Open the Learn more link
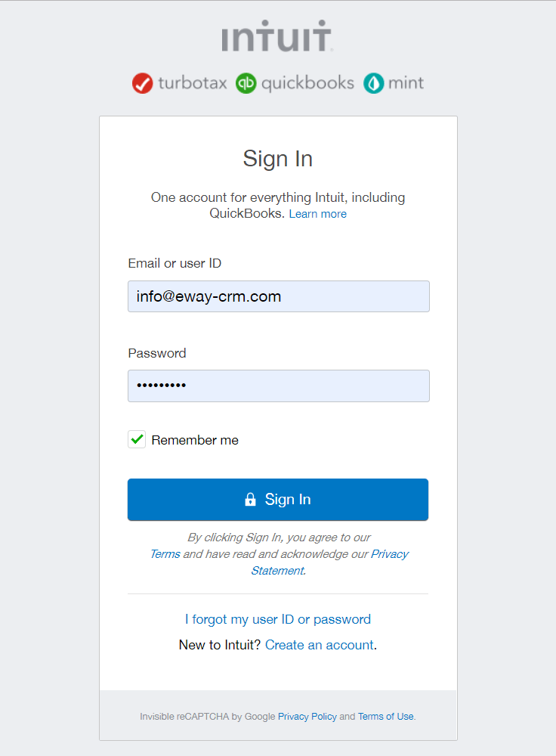This screenshot has height=756, width=556. [x=317, y=213]
